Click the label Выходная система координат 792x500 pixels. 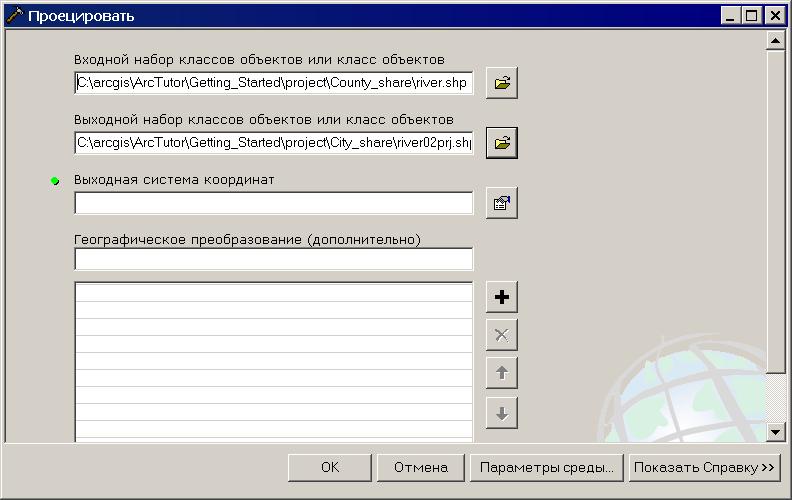pos(174,180)
